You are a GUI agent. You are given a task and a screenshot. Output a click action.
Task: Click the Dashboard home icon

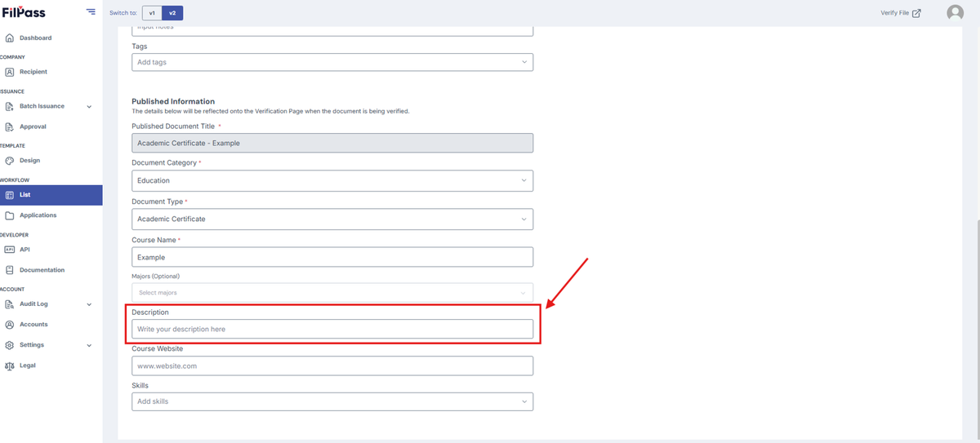(x=9, y=38)
